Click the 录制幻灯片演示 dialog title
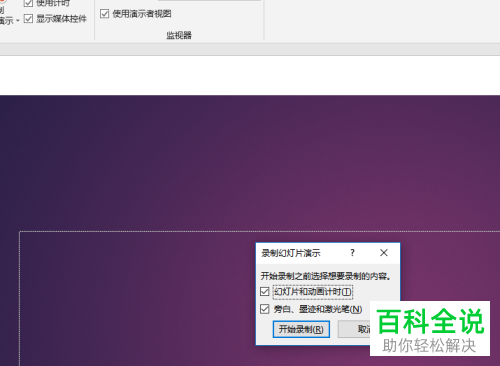 [x=291, y=253]
